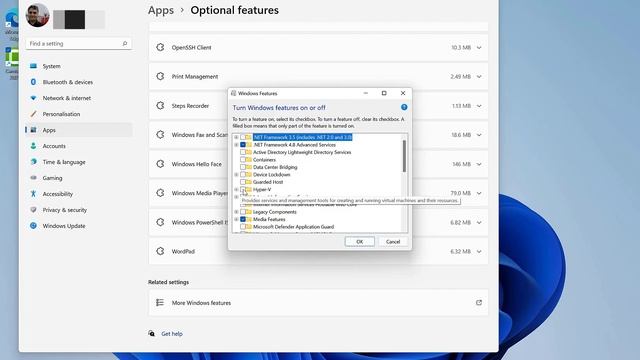Click OpenSSH Client feature icon
The width and height of the screenshot is (640, 360).
coord(160,47)
